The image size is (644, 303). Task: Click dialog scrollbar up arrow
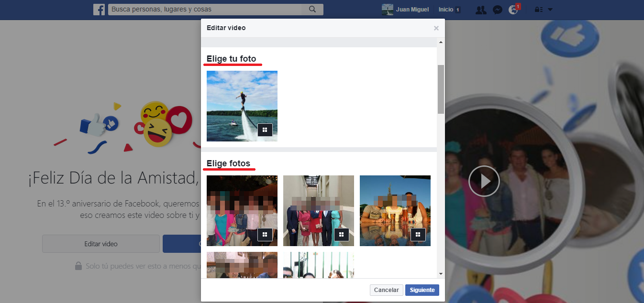click(441, 42)
